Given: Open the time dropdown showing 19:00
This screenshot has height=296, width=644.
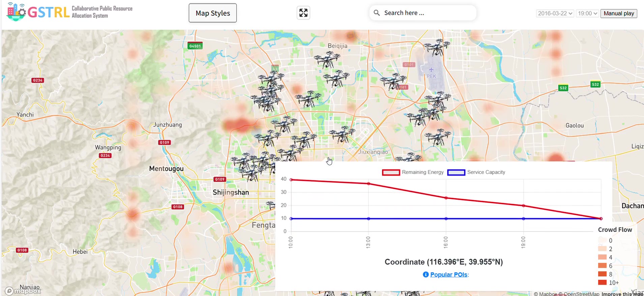Looking at the screenshot, I should pos(587,13).
